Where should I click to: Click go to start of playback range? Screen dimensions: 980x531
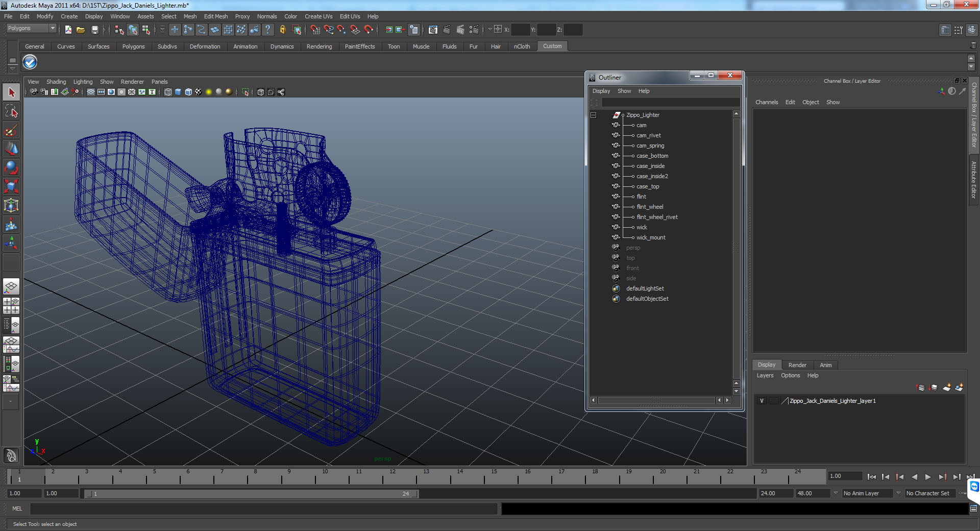(x=872, y=477)
